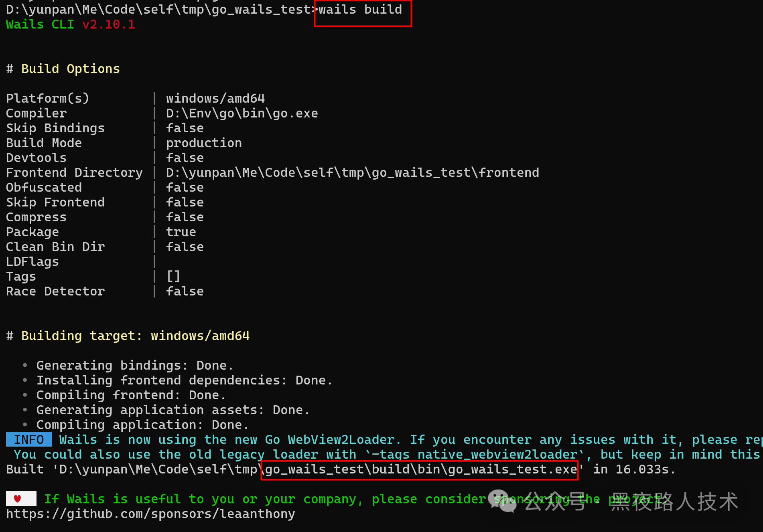The image size is (763, 532).
Task: Click the 'wails build' command text
Action: [x=360, y=9]
